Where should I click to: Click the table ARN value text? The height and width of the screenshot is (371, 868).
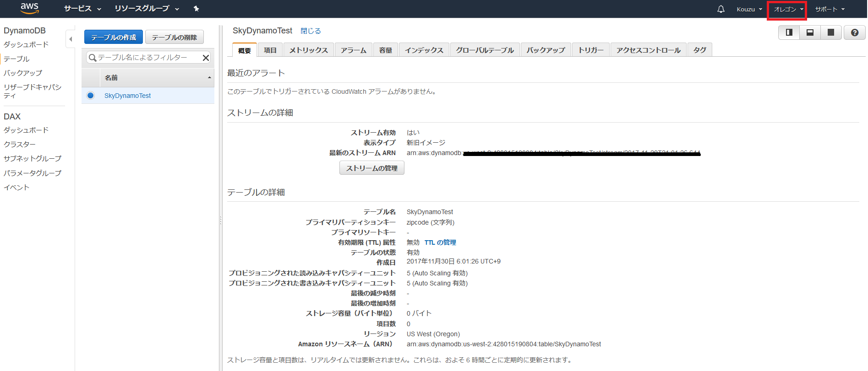coord(504,344)
